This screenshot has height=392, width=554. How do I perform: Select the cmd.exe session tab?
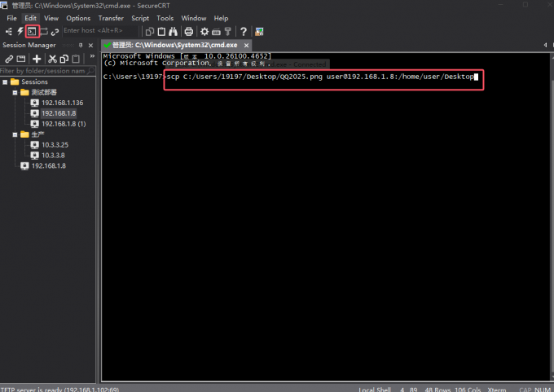[174, 46]
